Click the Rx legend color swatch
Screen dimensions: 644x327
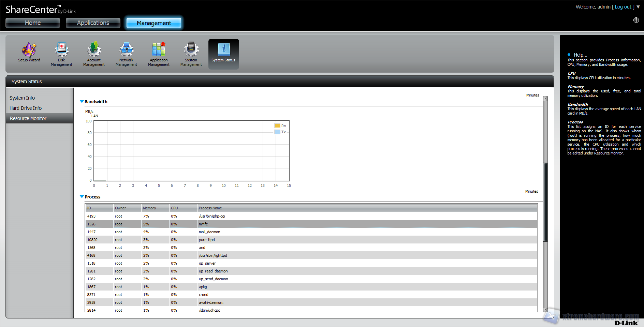[x=277, y=126]
